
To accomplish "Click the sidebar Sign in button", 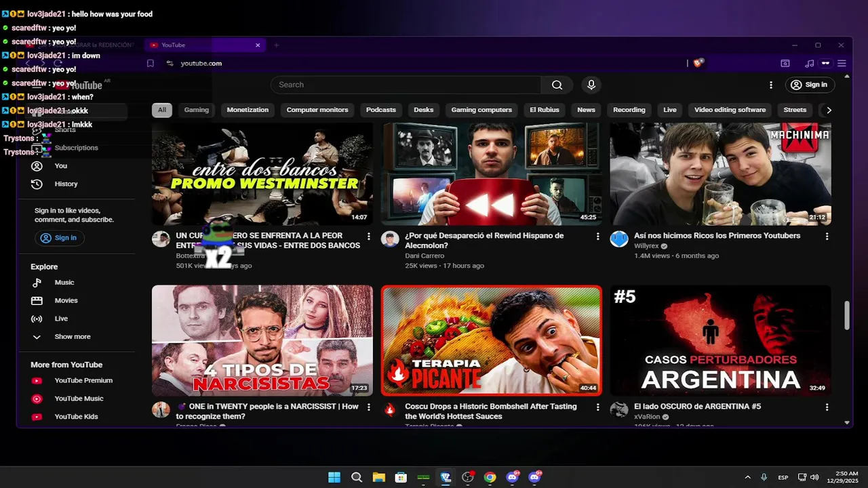I will (59, 238).
